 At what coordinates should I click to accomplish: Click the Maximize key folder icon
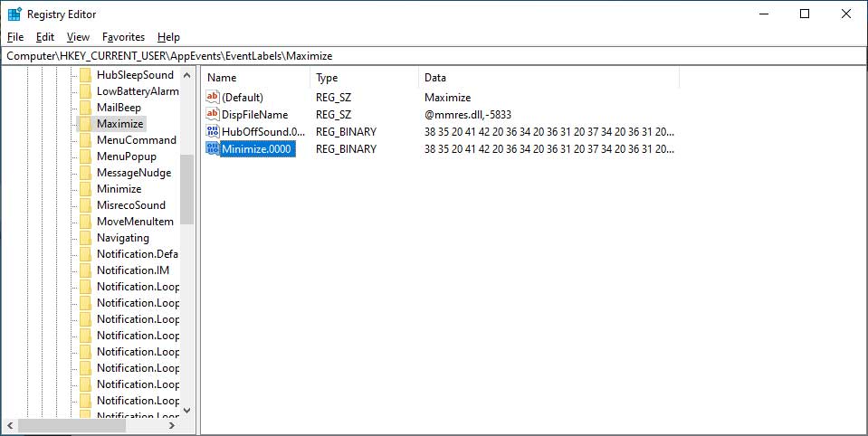point(85,124)
